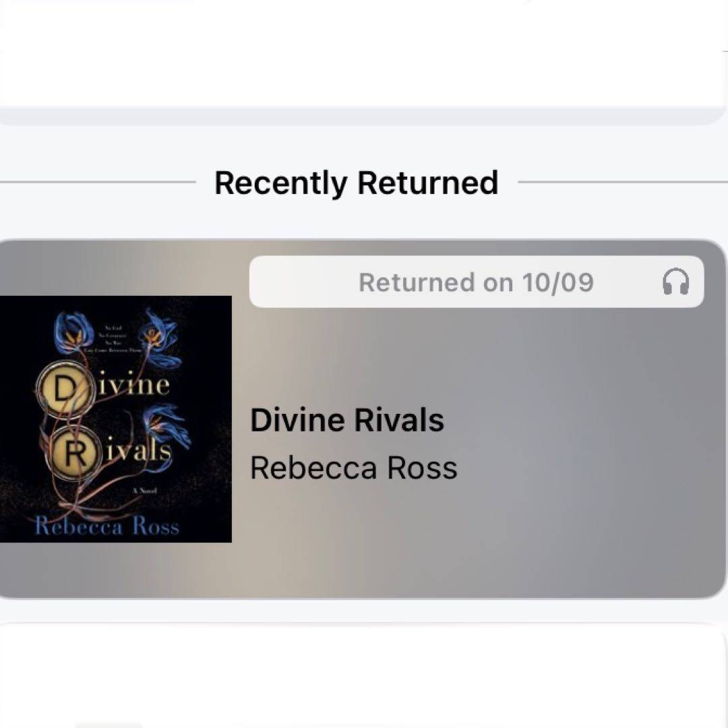This screenshot has width=728, height=728.
Task: Click the small tagline text atop the cover
Action: point(117,339)
